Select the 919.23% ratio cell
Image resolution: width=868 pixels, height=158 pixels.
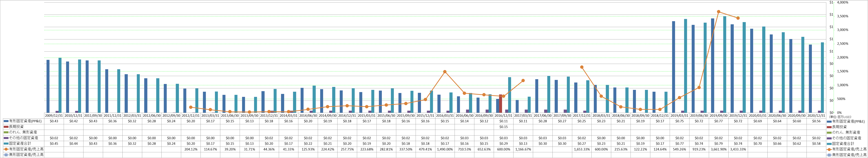(699, 149)
